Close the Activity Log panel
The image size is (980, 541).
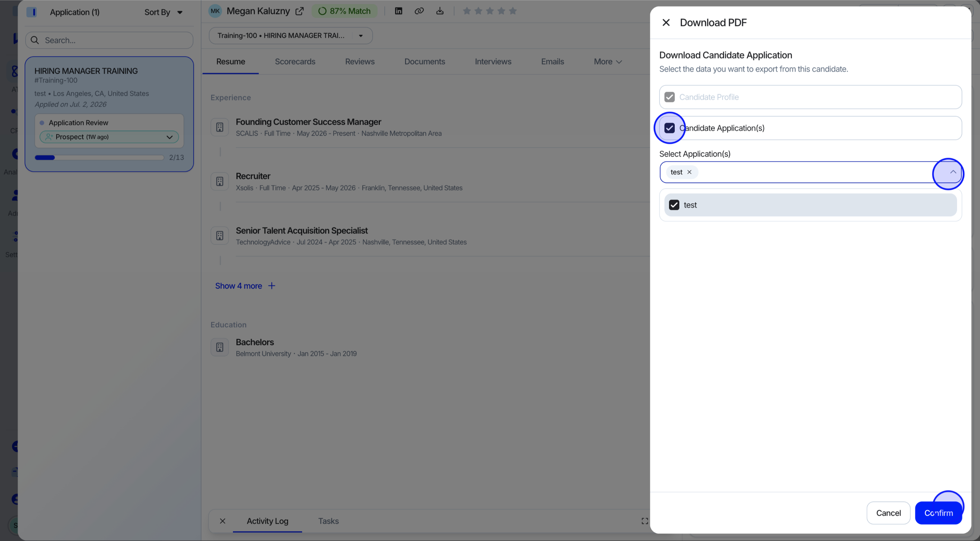[223, 521]
